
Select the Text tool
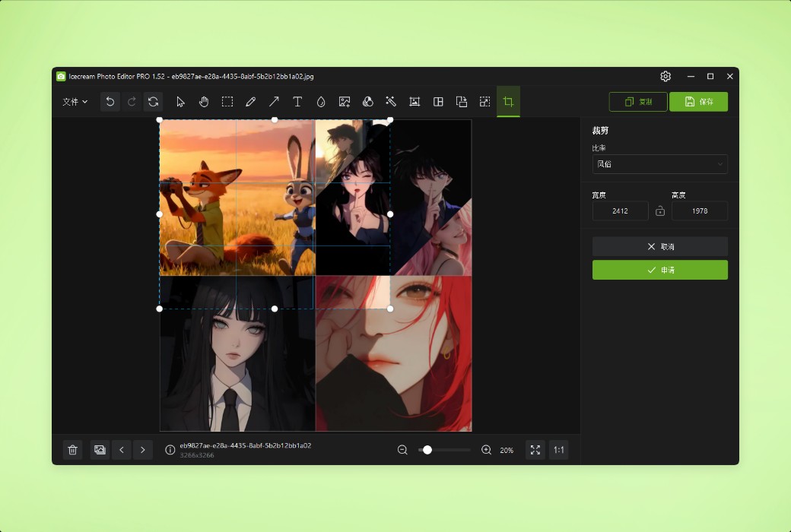click(x=297, y=101)
